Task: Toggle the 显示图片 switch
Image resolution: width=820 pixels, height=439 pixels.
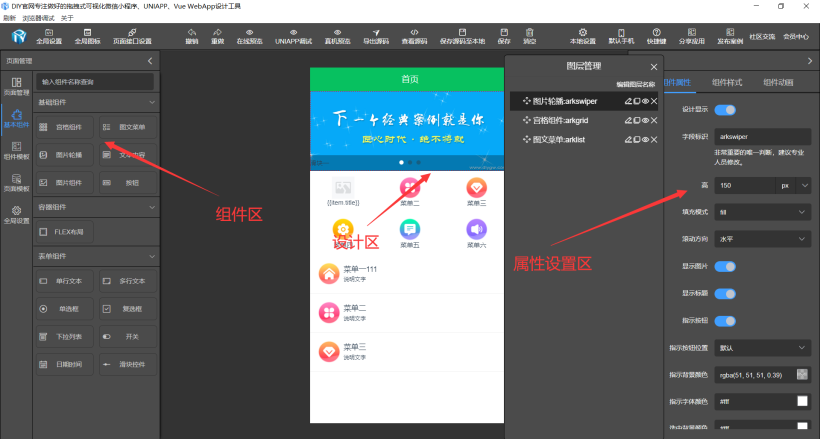Action: (724, 266)
